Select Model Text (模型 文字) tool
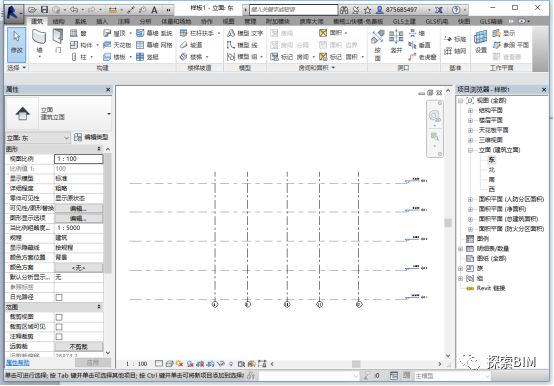The image size is (554, 386). pos(245,33)
